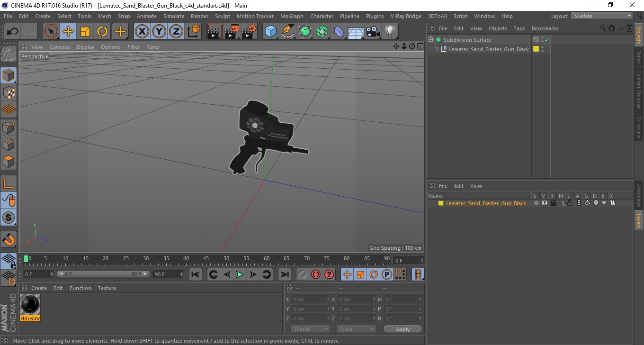Toggle Solo for the layer
This screenshot has width=644, height=345.
coord(536,203)
